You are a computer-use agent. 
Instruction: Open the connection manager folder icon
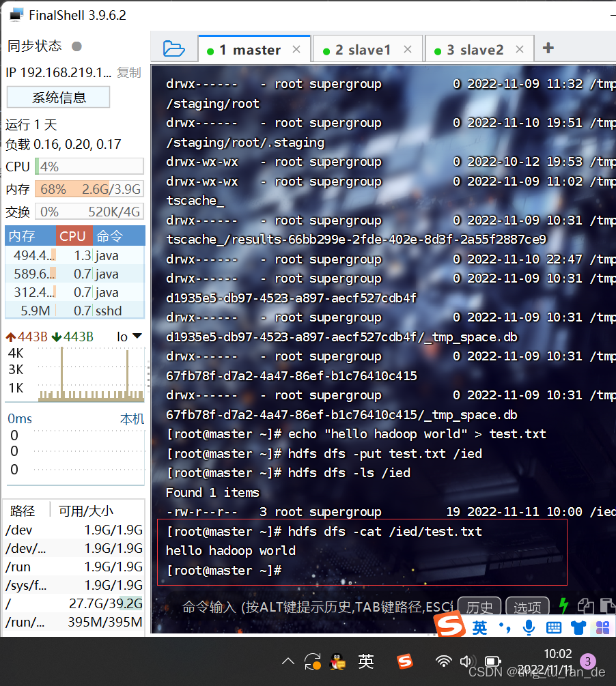(174, 48)
